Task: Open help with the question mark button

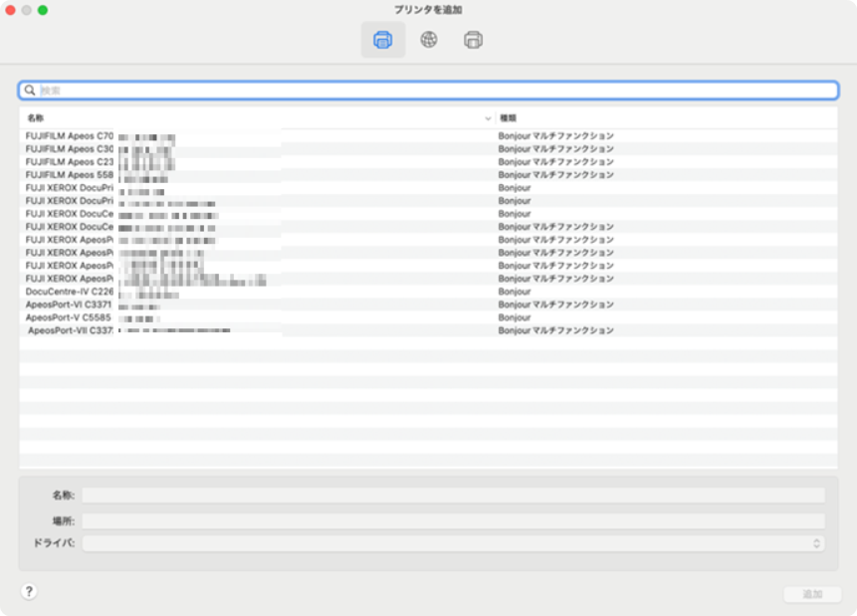Action: pyautogui.click(x=29, y=591)
